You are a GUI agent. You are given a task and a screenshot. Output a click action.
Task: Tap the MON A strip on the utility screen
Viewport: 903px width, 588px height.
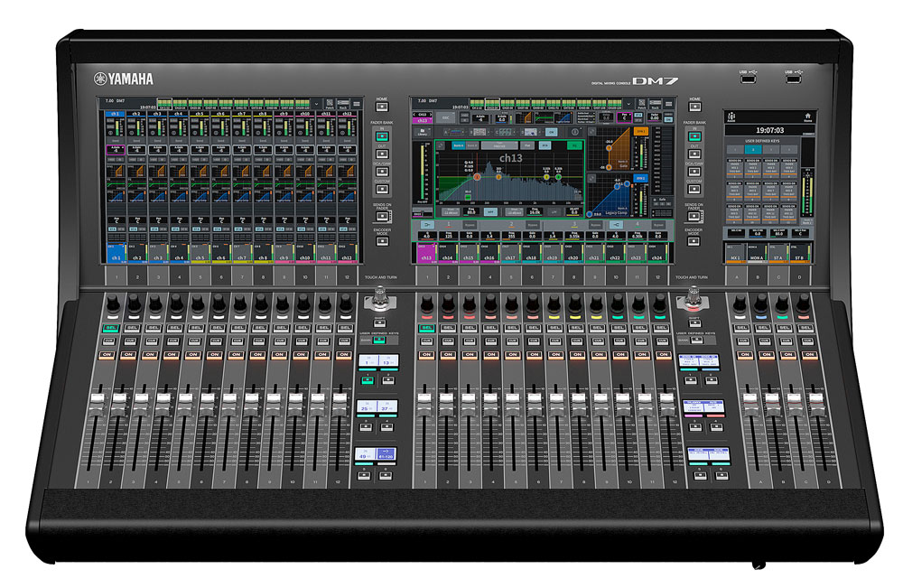point(756,254)
